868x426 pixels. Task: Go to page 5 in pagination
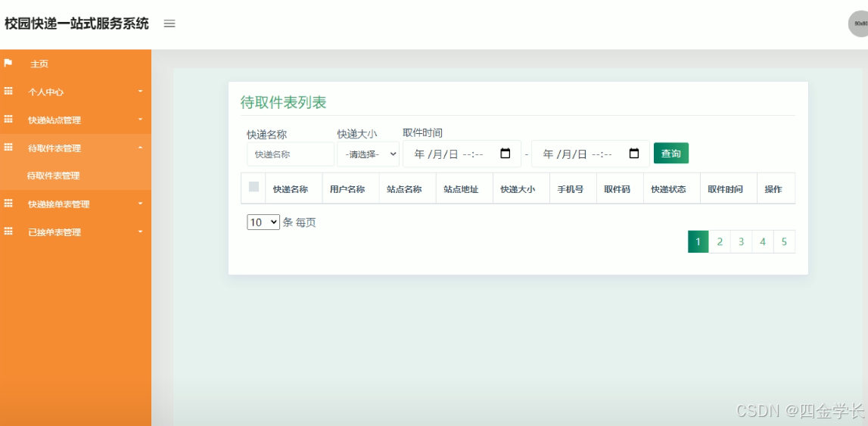click(x=785, y=242)
